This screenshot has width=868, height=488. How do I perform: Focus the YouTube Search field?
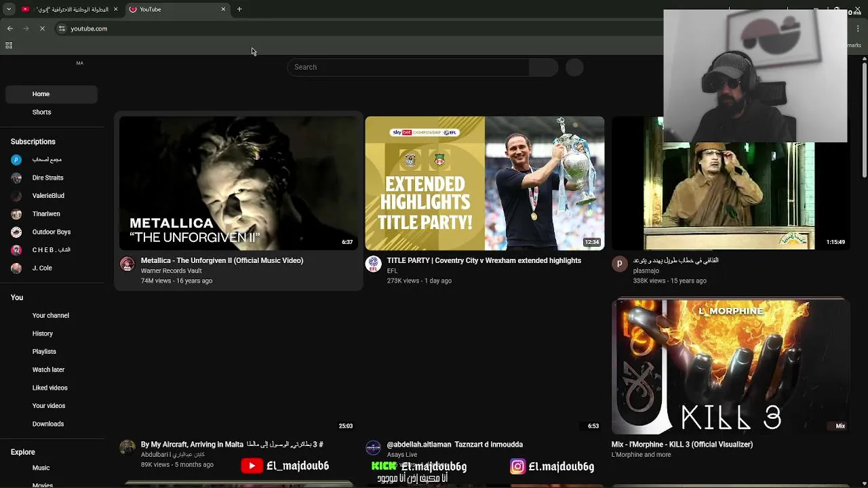pyautogui.click(x=408, y=67)
